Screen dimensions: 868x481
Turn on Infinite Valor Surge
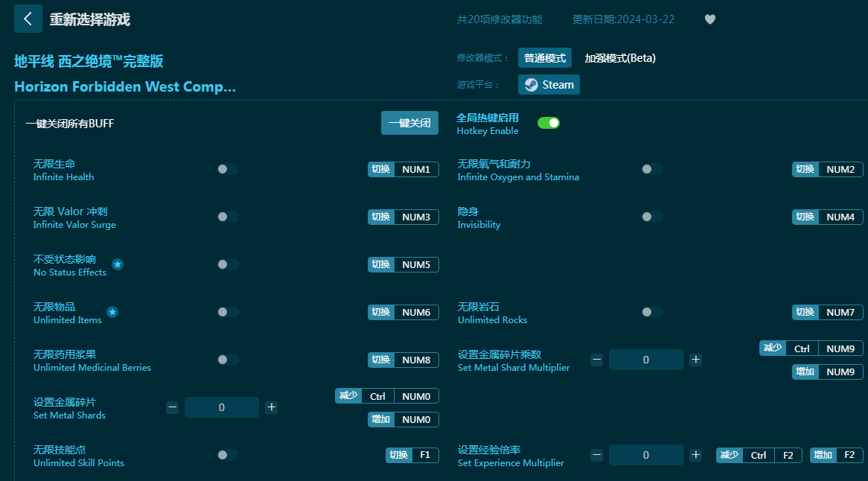228,217
